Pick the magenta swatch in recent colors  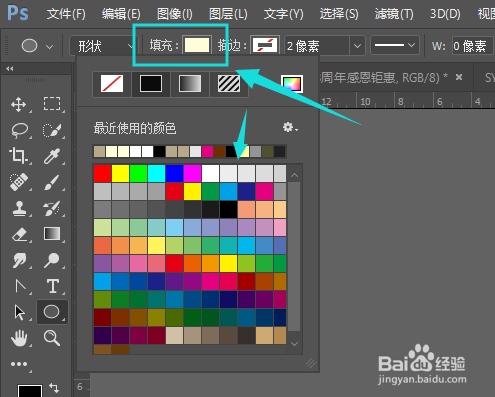click(x=207, y=151)
